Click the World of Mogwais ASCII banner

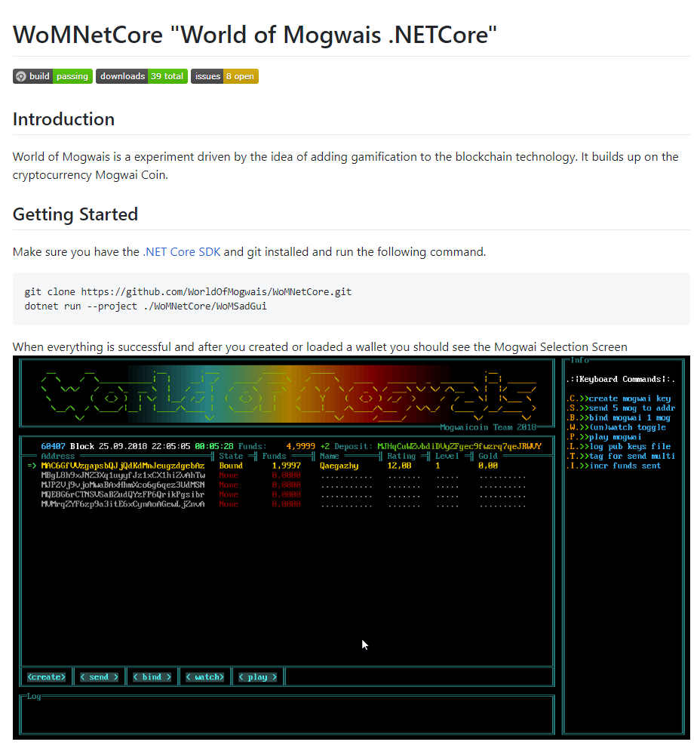pos(288,395)
